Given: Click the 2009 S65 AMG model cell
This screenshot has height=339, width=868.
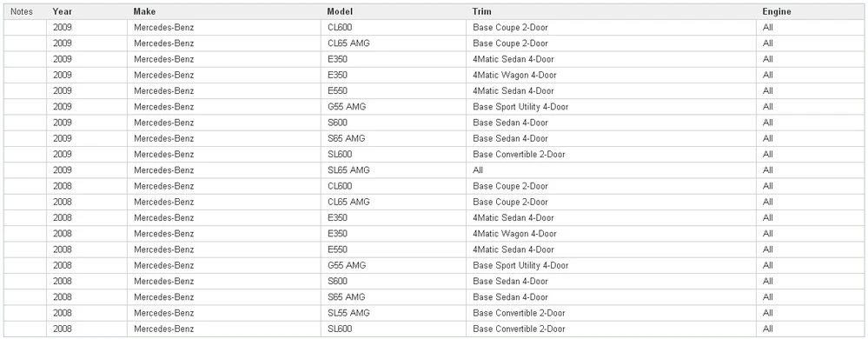Looking at the screenshot, I should (x=394, y=138).
